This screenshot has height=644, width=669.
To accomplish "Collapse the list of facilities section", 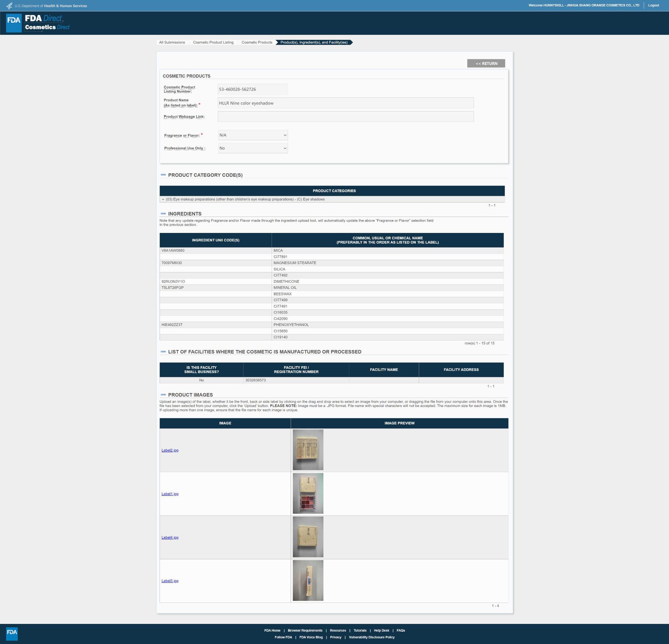I will (x=163, y=352).
